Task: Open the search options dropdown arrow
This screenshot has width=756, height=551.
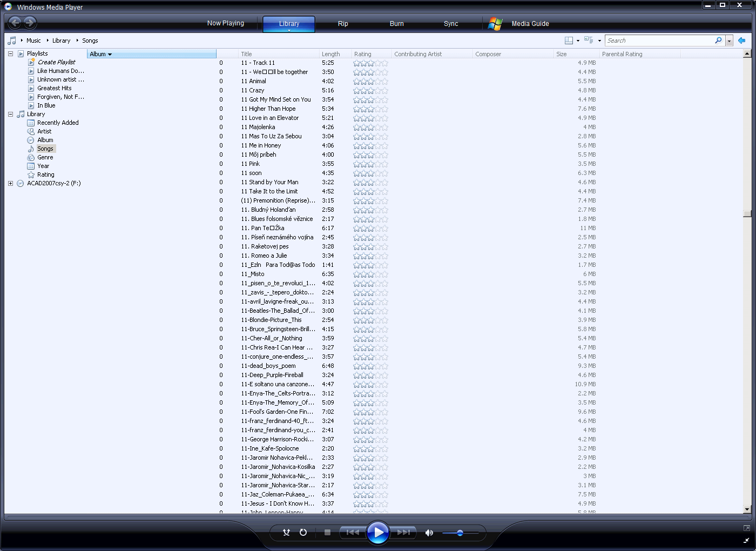Action: click(729, 41)
